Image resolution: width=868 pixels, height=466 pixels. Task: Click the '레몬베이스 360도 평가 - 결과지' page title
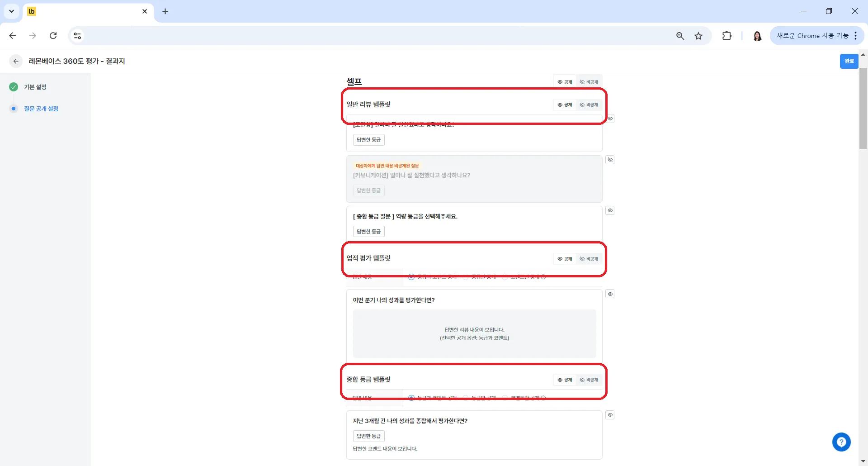click(77, 61)
